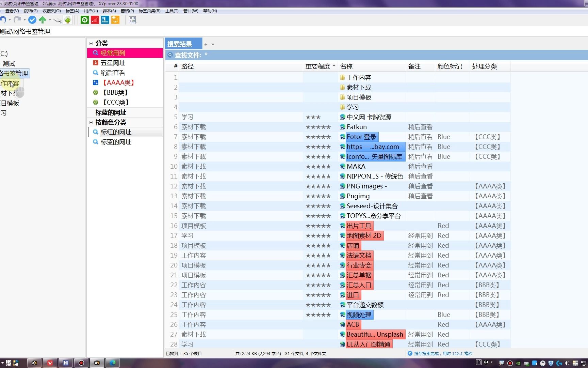
Task: Select the Pngimg bookmark entry
Action: click(x=358, y=196)
